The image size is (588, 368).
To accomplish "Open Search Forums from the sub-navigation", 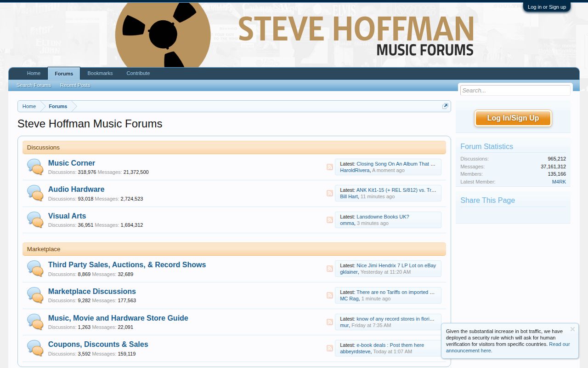I will coord(34,85).
